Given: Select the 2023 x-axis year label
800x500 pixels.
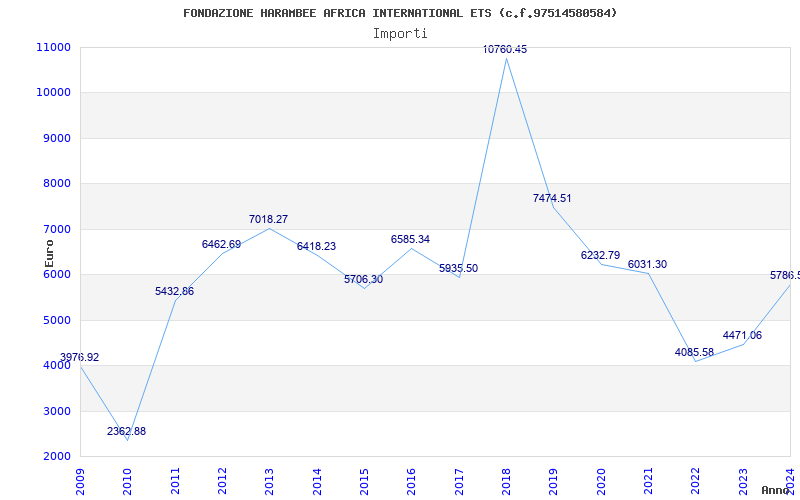Looking at the screenshot, I should 743,482.
